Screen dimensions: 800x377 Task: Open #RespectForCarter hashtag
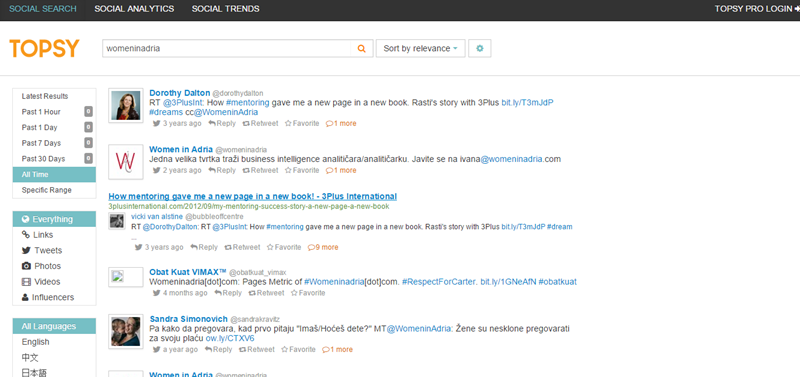click(x=440, y=282)
